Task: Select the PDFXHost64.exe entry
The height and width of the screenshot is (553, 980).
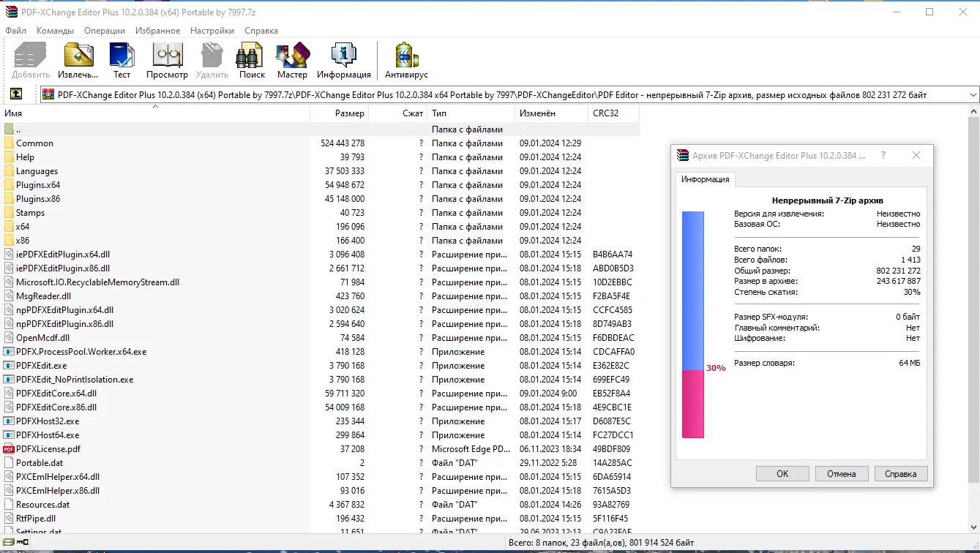Action: (x=48, y=435)
